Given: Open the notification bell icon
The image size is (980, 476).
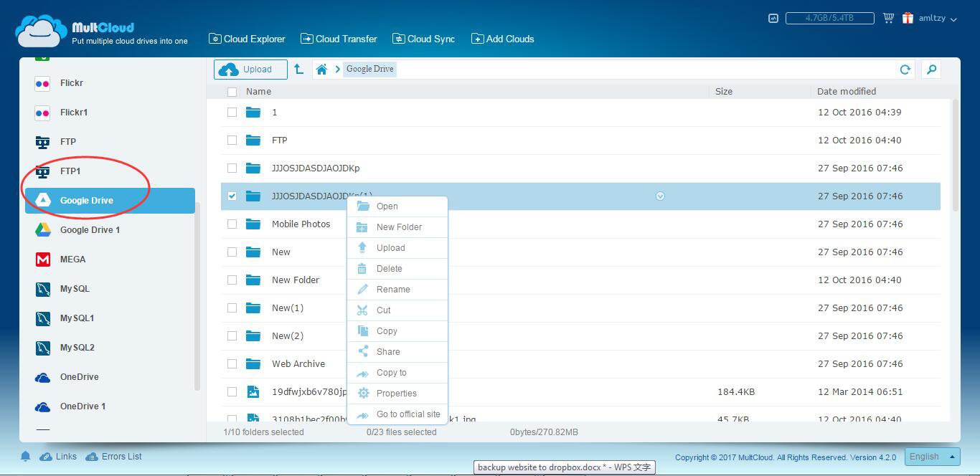Looking at the screenshot, I should pos(25,457).
